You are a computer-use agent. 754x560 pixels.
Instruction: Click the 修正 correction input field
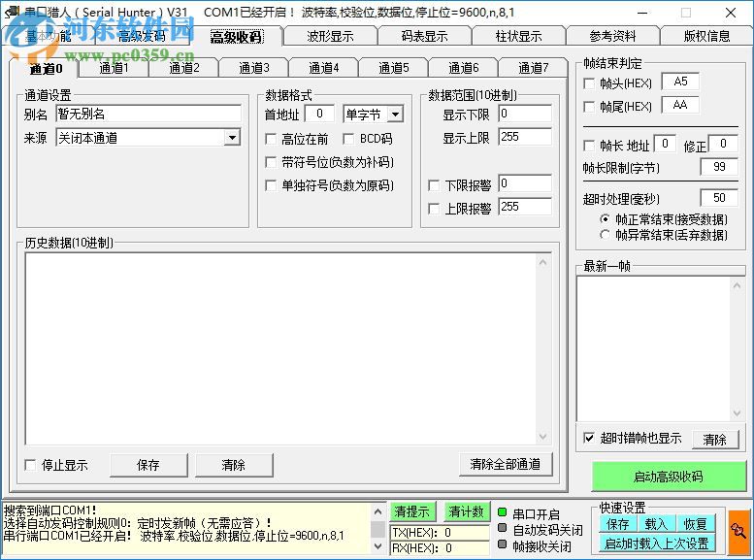(x=723, y=144)
